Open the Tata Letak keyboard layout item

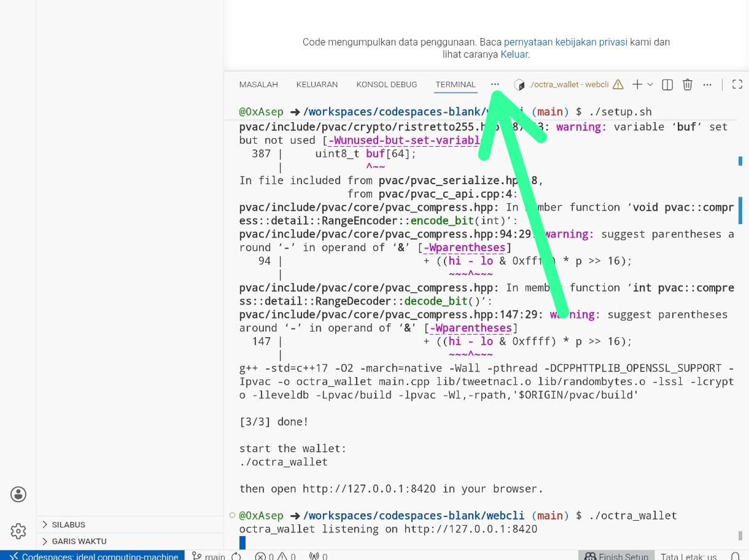coord(688,556)
